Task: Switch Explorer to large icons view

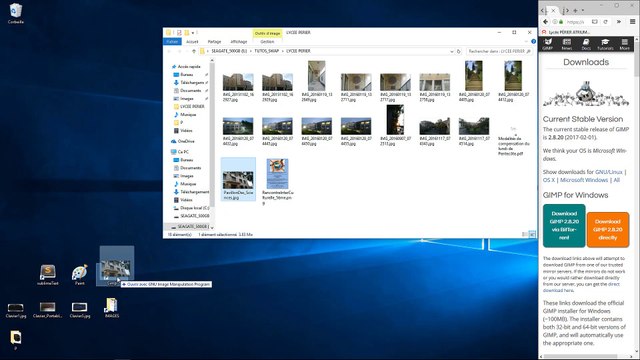Action: click(532, 234)
